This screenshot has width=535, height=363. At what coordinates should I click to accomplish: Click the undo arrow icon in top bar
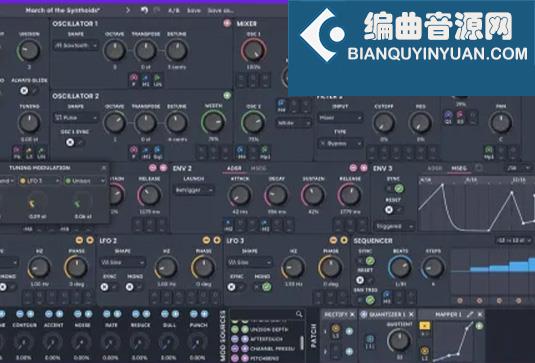click(144, 10)
